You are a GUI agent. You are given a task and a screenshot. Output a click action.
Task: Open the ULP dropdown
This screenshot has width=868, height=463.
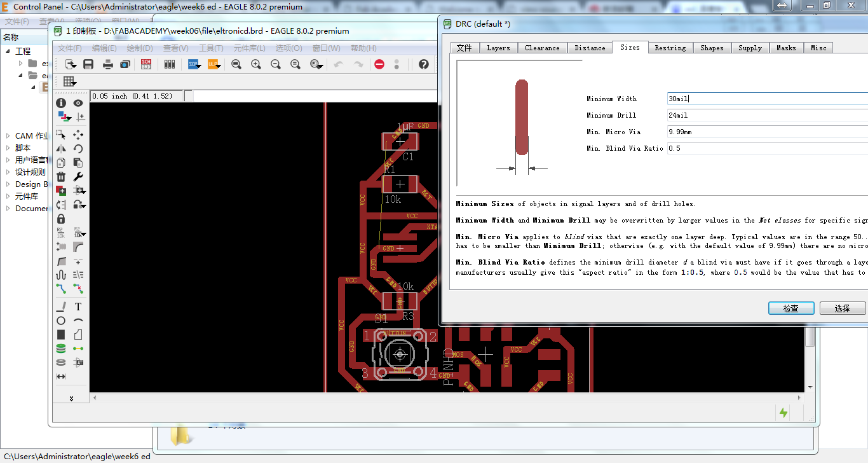click(x=214, y=64)
